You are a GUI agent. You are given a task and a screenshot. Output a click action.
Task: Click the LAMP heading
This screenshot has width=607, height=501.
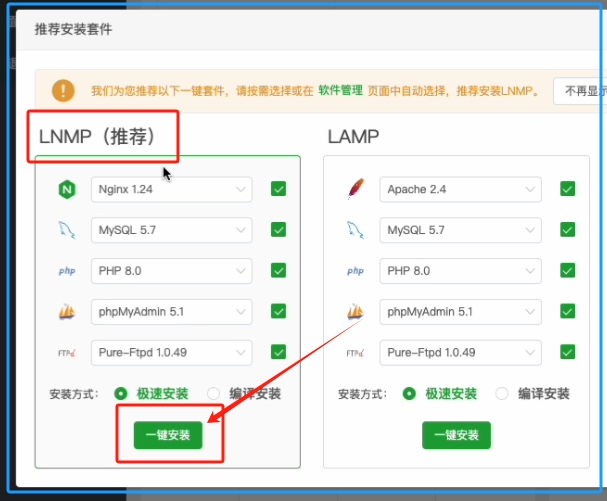tap(353, 137)
